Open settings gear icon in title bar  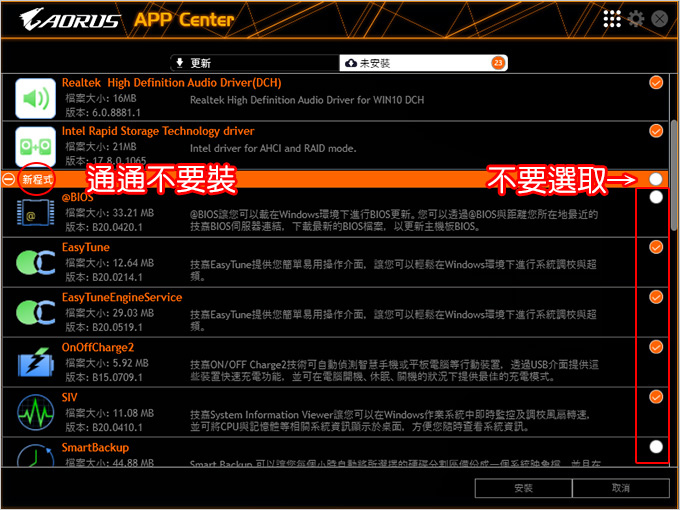coord(636,19)
